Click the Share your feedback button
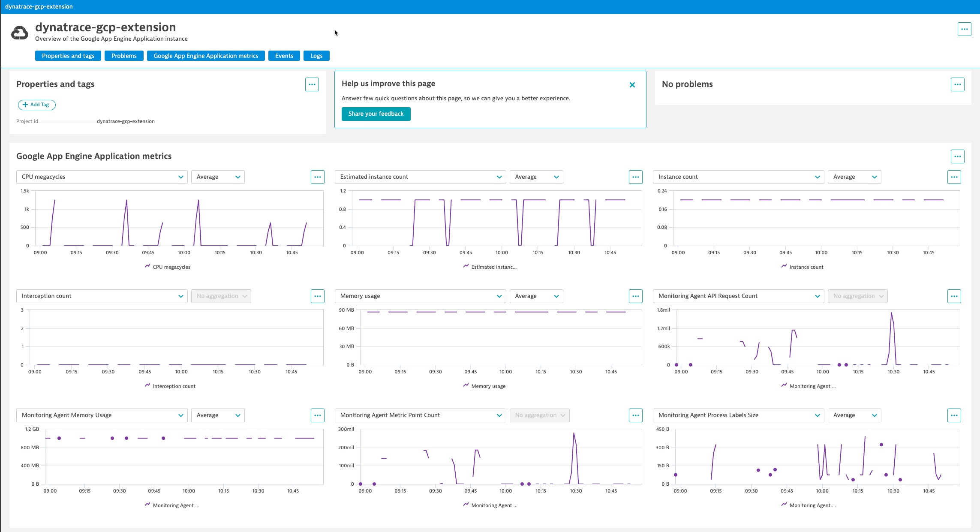 pos(376,114)
